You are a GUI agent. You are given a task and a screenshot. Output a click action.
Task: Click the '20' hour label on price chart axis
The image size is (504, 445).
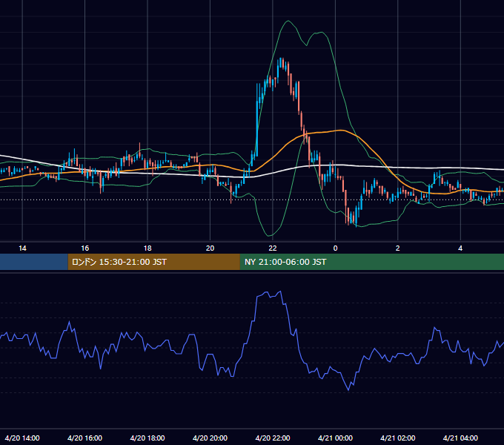click(210, 248)
